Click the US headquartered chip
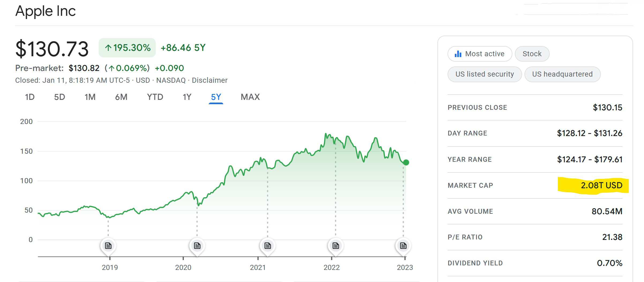The height and width of the screenshot is (282, 644). tap(562, 74)
